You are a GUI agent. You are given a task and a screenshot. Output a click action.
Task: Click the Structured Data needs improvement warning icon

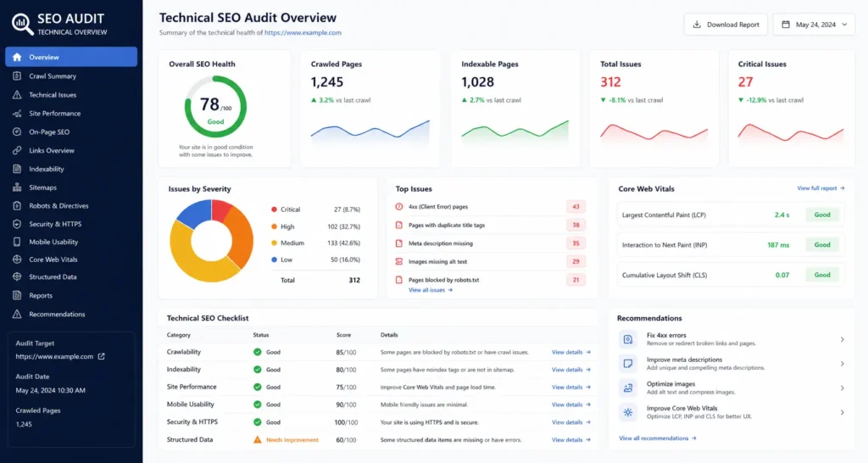tap(258, 440)
